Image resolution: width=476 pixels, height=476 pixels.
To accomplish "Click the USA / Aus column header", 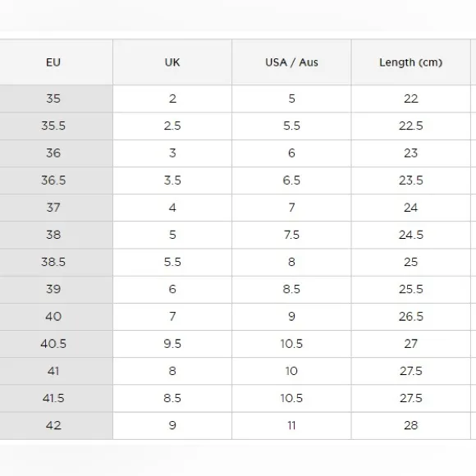I will click(291, 62).
